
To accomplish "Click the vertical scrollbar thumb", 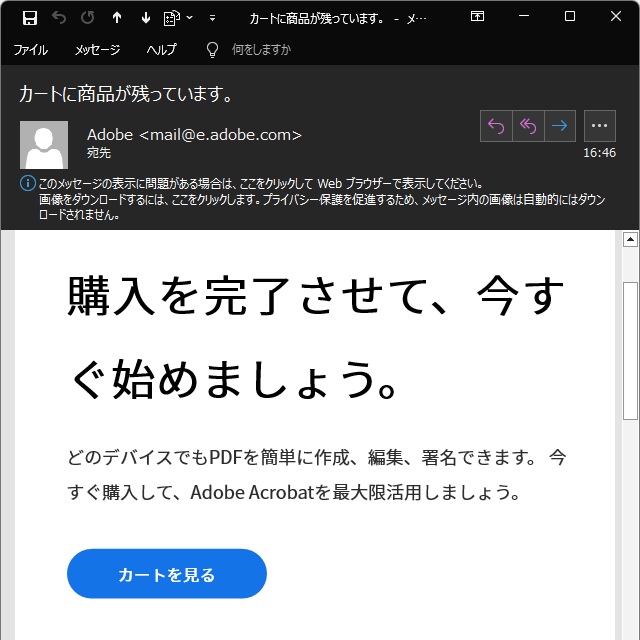I will point(630,351).
